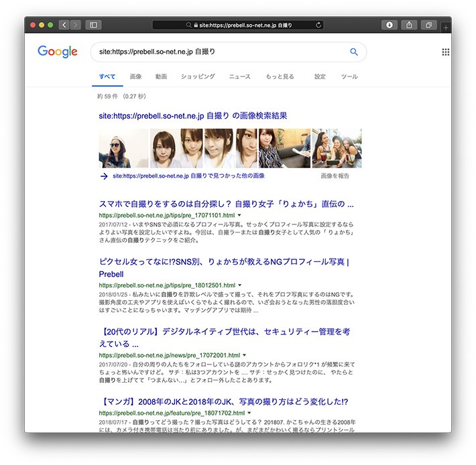This screenshot has height=465, width=476.
Task: Open スマホで自撮りをするのは自分探し result
Action: [x=226, y=204]
